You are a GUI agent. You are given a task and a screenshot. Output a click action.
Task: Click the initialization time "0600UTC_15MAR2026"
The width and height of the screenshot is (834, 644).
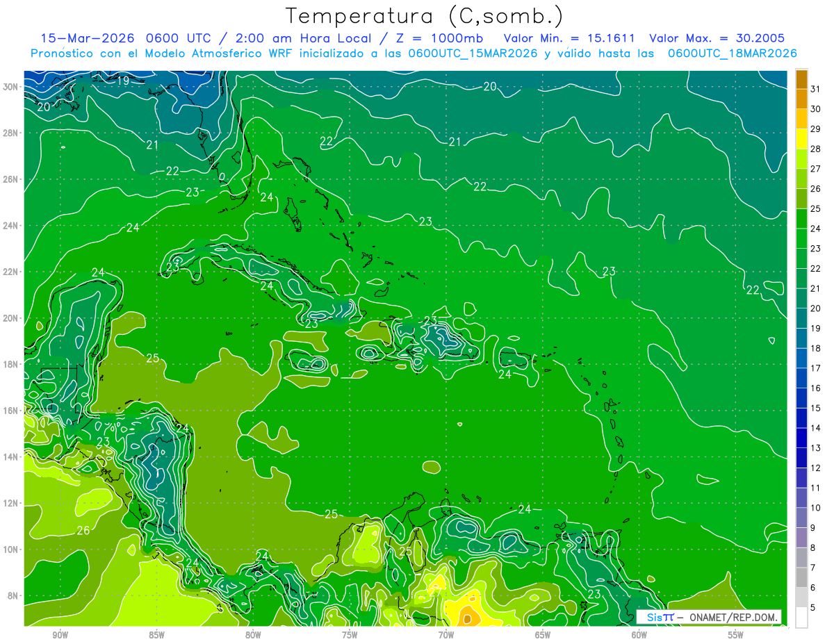(473, 53)
